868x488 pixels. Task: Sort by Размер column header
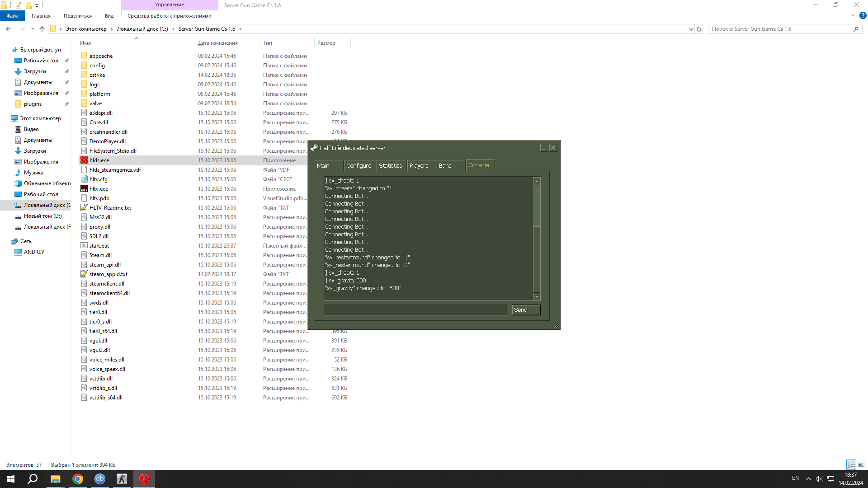(332, 43)
